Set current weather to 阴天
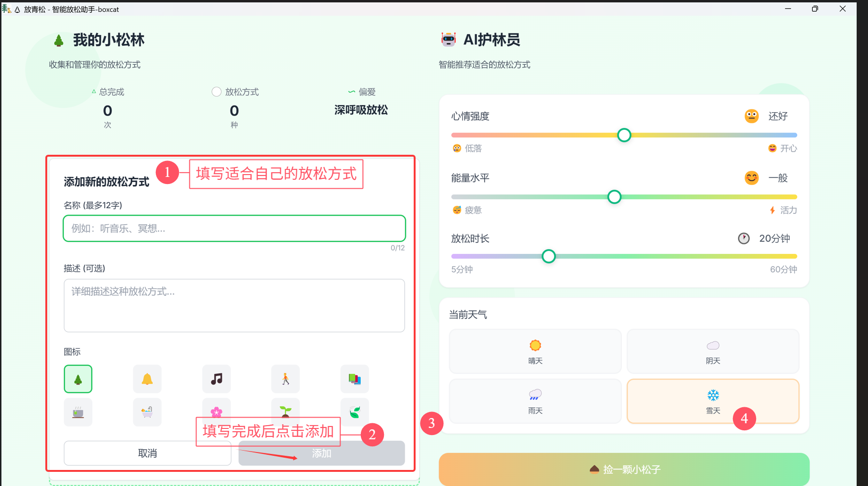 713,352
